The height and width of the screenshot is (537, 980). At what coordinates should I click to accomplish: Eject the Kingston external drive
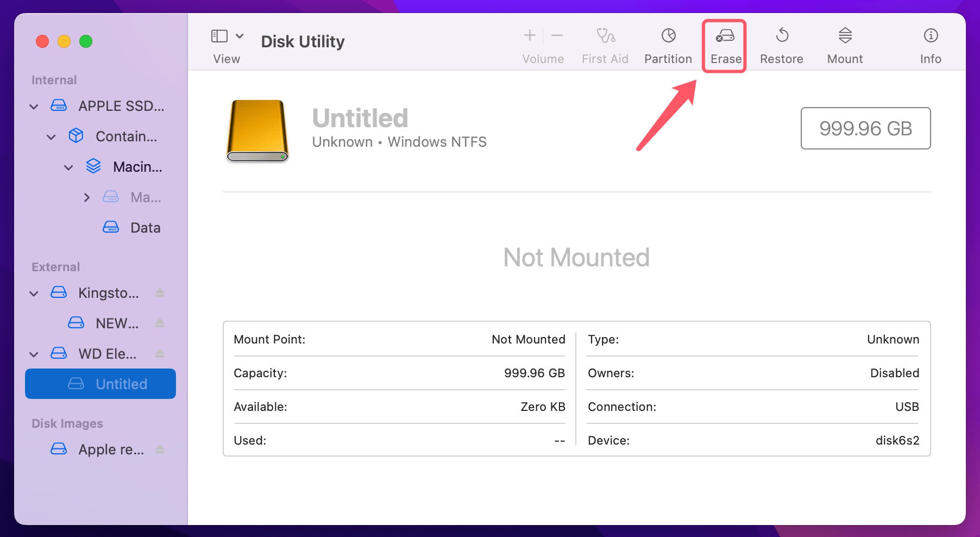pyautogui.click(x=159, y=293)
